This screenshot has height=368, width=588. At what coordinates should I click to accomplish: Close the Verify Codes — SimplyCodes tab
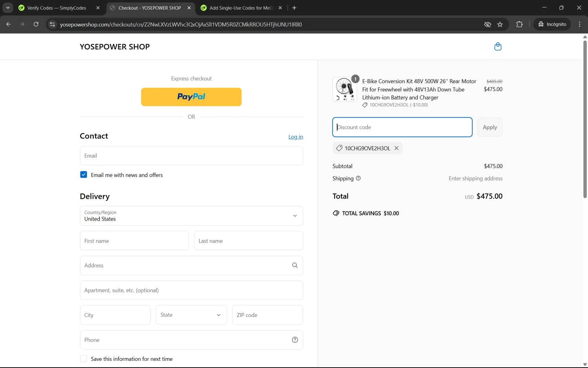pyautogui.click(x=98, y=8)
